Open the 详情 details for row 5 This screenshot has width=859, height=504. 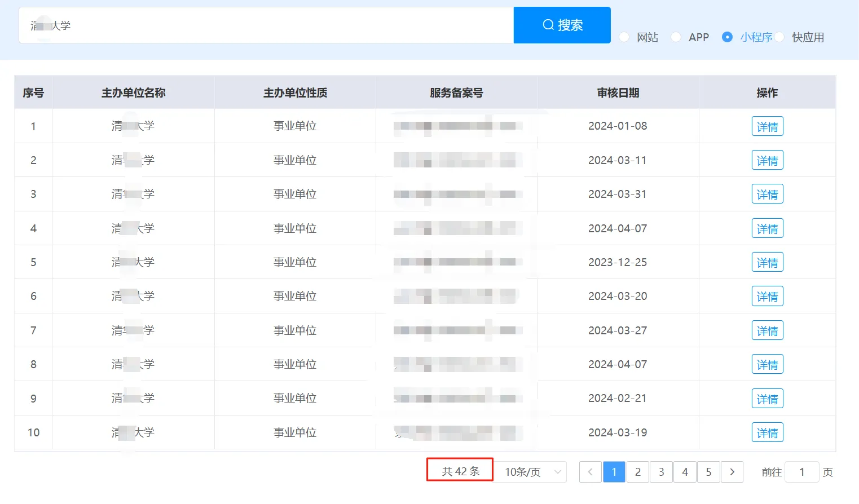tap(767, 262)
